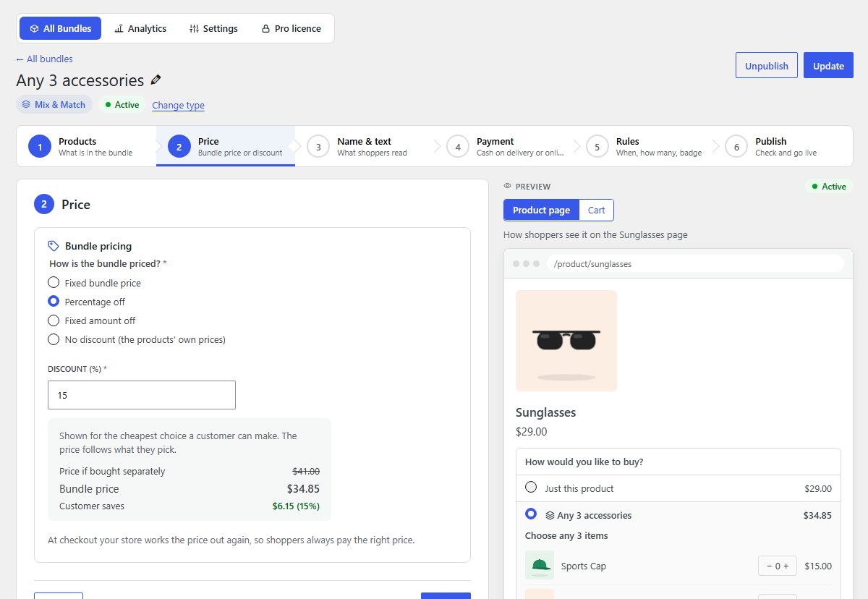868x599 pixels.
Task: Click the How would you like to buy? heading
Action: pyautogui.click(x=584, y=462)
